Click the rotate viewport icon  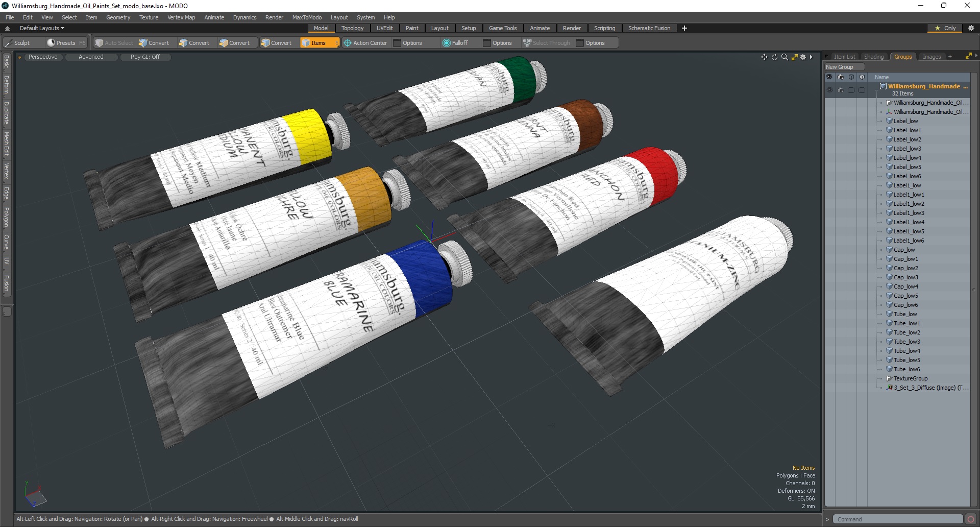[774, 57]
